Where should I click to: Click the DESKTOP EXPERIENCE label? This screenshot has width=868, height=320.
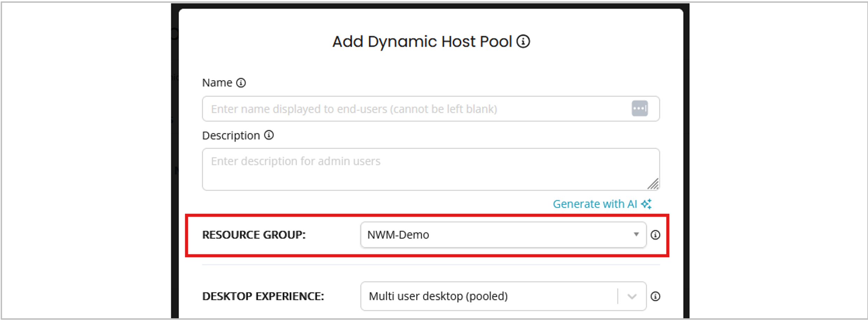[263, 297]
